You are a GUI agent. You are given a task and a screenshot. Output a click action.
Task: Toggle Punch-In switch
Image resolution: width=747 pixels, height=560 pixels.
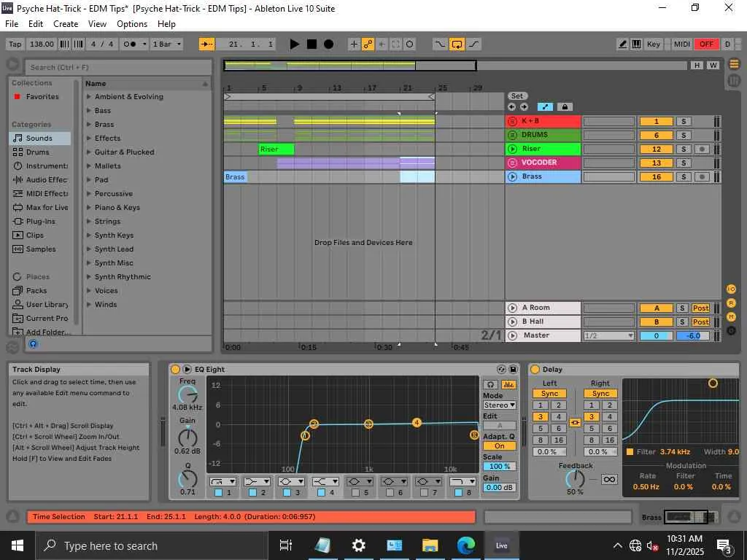440,44
